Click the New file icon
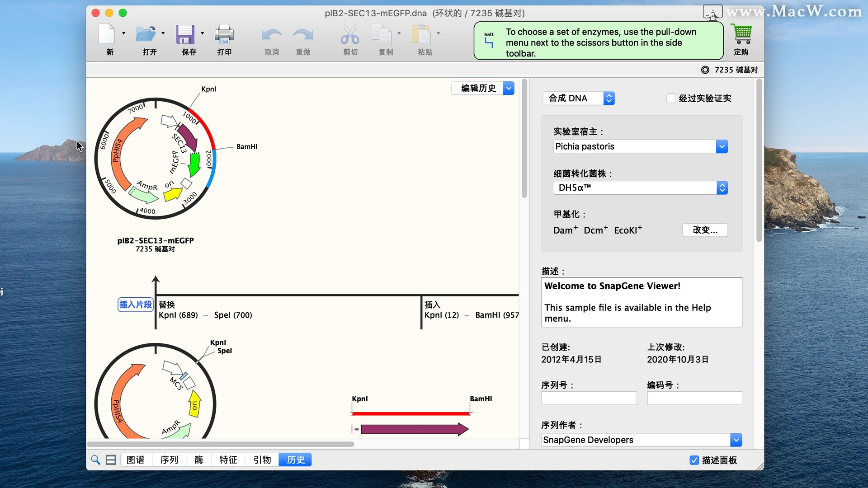This screenshot has width=868, height=488. pyautogui.click(x=107, y=34)
